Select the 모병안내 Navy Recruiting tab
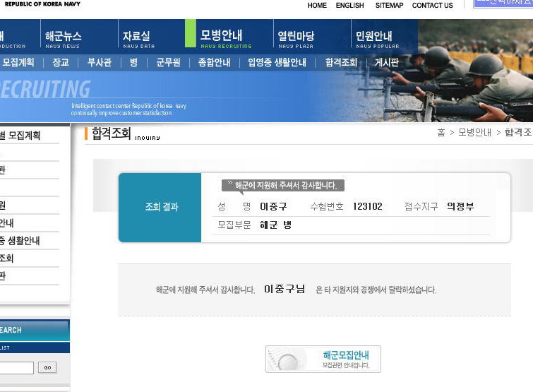This screenshot has width=533, height=392. point(222,37)
